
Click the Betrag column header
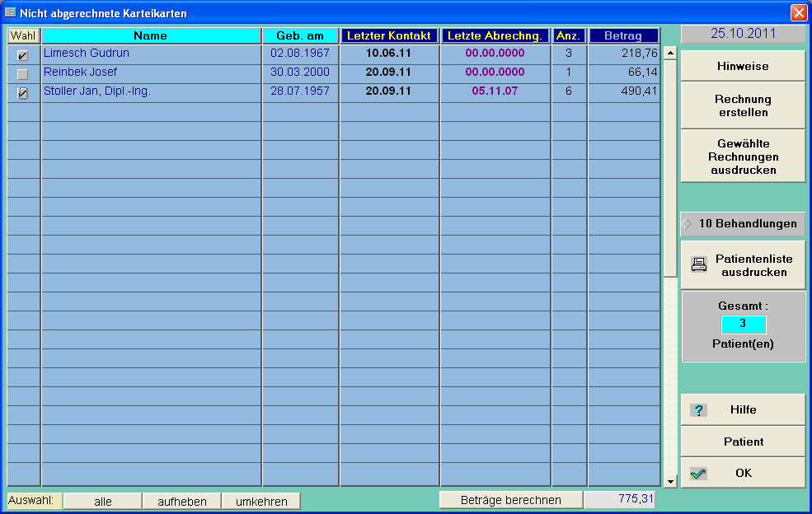tap(624, 35)
